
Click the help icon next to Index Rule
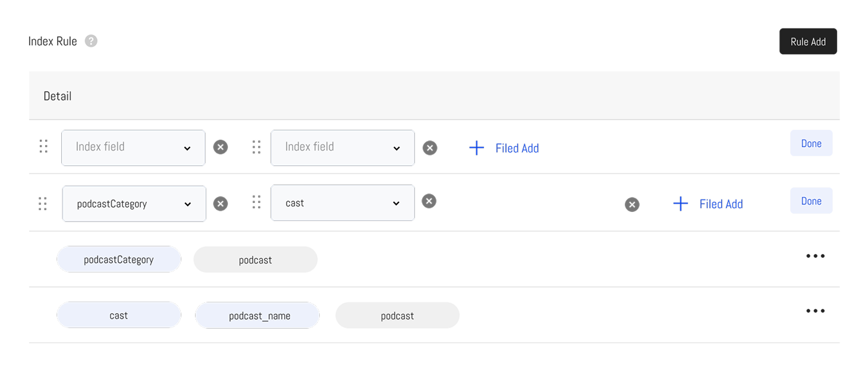pos(91,41)
